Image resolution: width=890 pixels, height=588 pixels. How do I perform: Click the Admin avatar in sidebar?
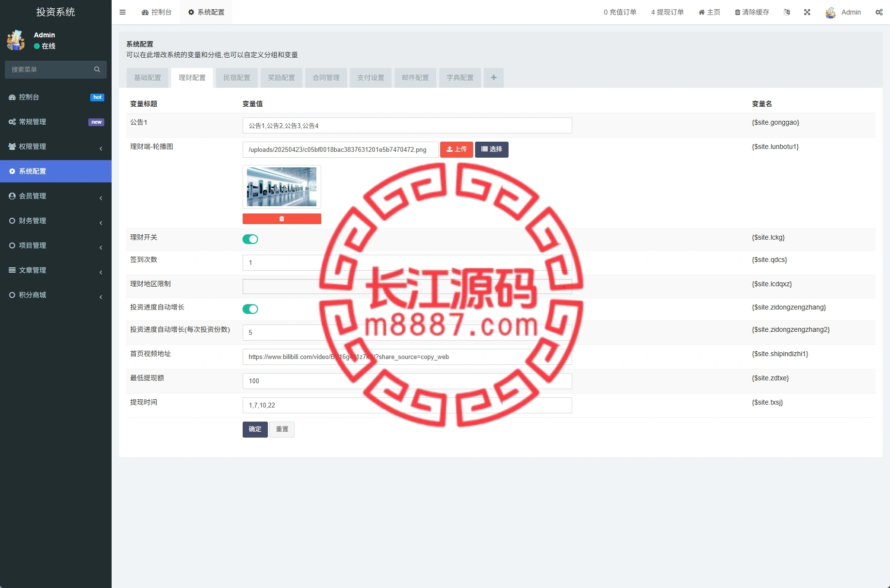tap(16, 40)
